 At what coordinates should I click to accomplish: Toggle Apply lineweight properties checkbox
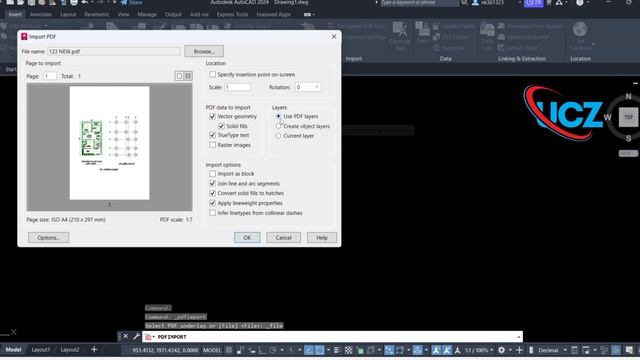(x=212, y=203)
